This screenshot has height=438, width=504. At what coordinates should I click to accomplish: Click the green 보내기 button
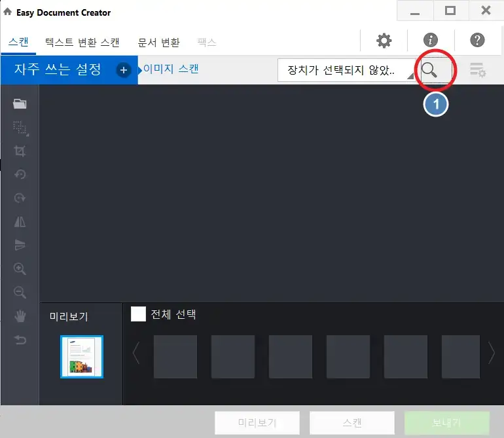(x=447, y=422)
